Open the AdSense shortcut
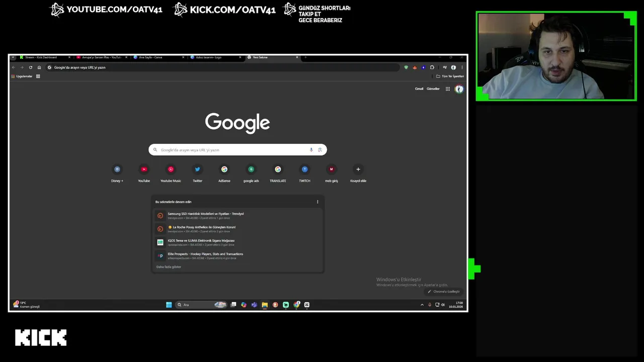Viewport: 644px width, 362px height. [x=224, y=173]
